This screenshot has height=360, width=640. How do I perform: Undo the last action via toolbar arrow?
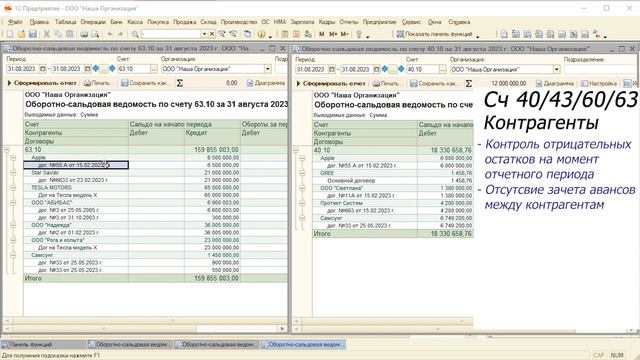(110, 34)
